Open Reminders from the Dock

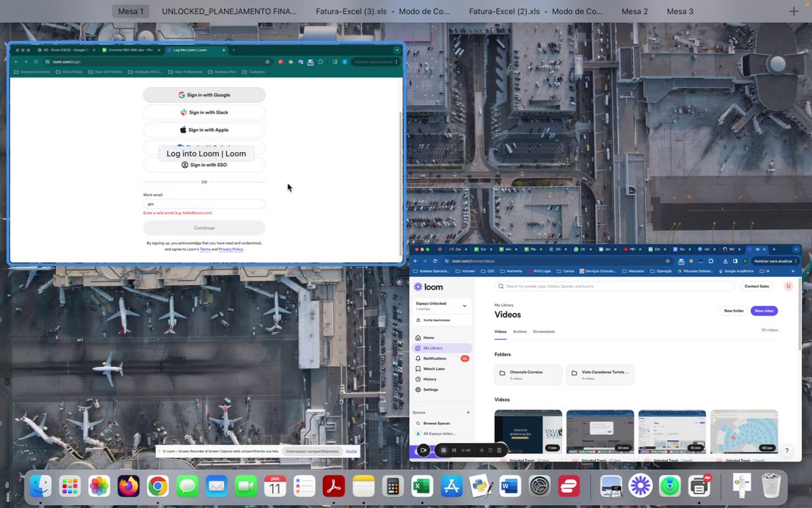(x=304, y=486)
